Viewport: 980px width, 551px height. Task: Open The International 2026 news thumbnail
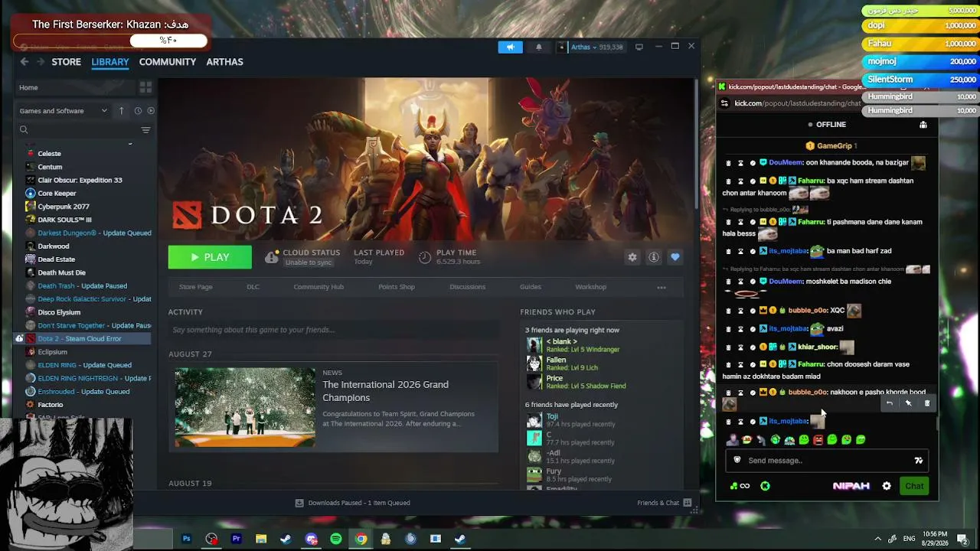[x=245, y=407]
